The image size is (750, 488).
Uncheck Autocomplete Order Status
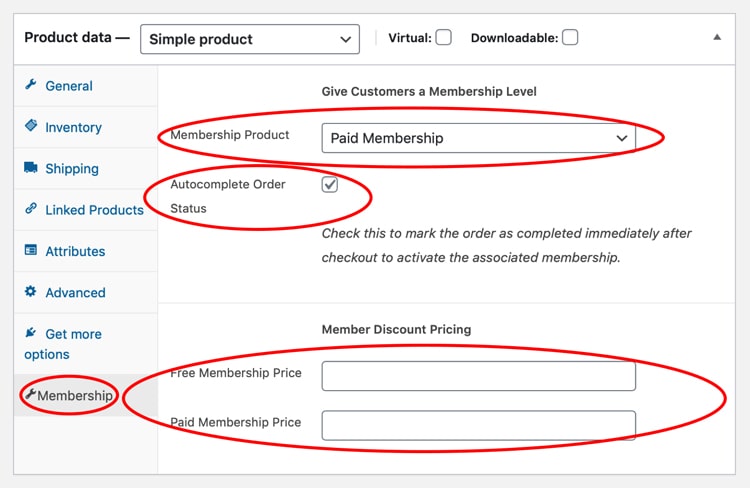pyautogui.click(x=330, y=184)
